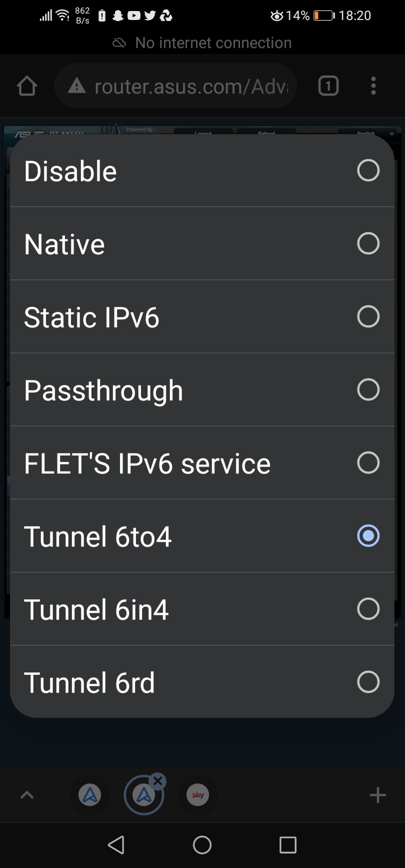The image size is (405, 868).
Task: Tap the plus icon at the bottom right
Action: 377,795
